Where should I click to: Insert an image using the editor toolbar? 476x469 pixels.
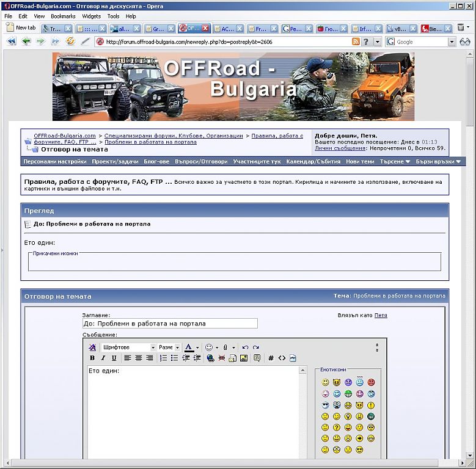(244, 358)
